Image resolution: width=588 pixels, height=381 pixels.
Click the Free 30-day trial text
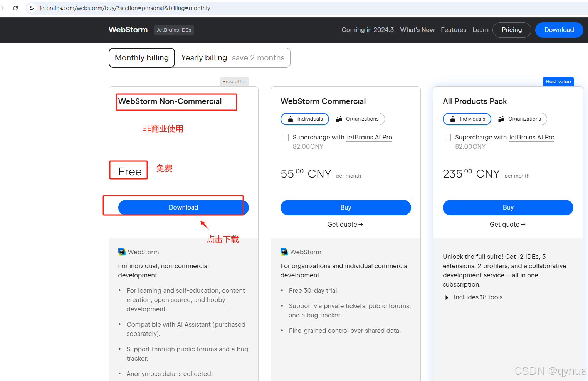[x=314, y=290]
